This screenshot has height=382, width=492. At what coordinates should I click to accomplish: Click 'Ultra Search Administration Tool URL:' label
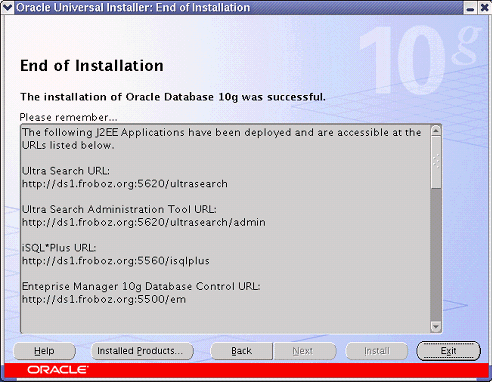[x=119, y=209]
